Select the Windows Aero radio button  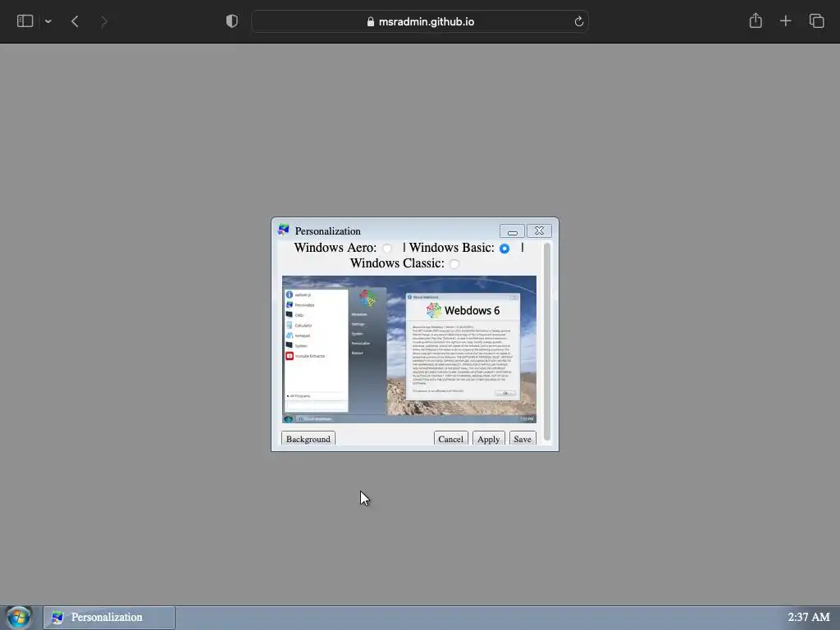click(387, 248)
